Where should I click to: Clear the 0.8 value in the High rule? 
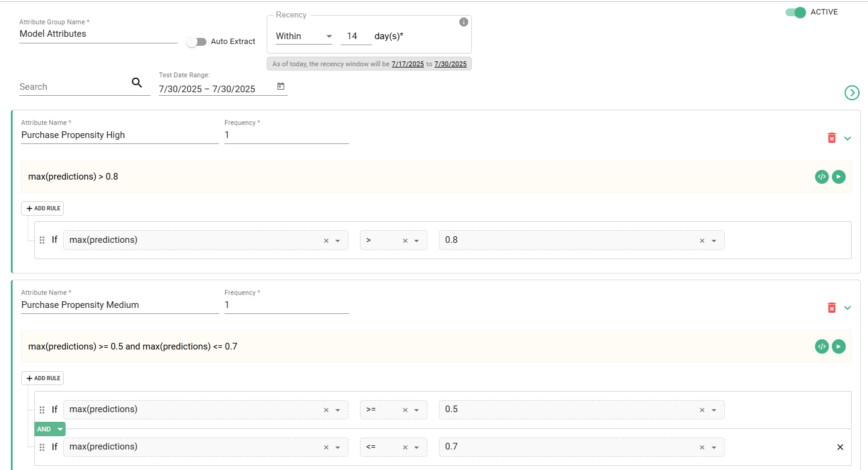[x=702, y=240]
